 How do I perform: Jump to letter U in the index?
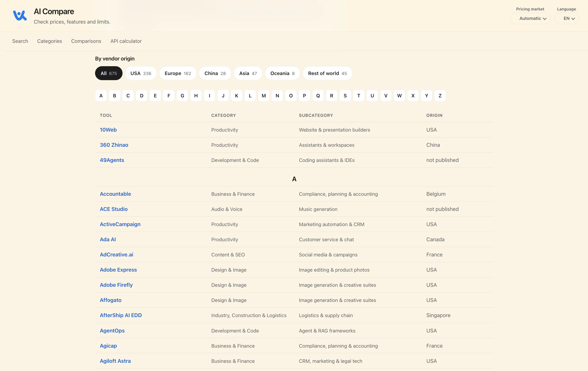[x=372, y=96]
